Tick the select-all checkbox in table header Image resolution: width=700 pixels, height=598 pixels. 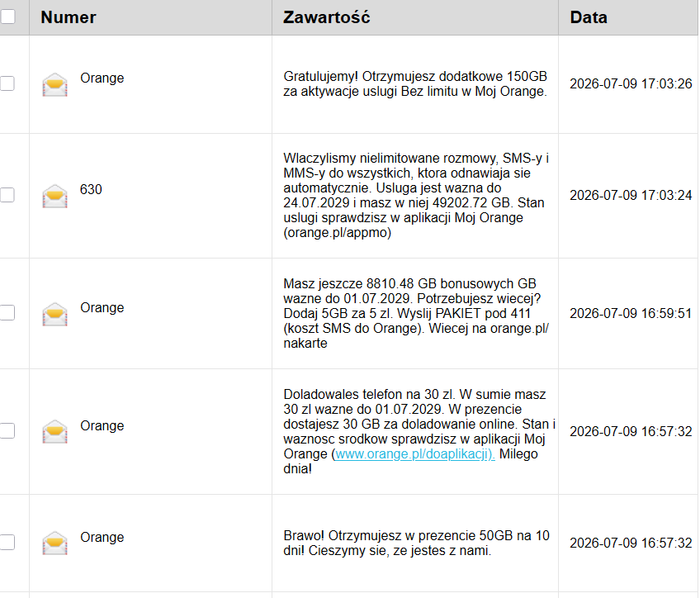[x=7, y=17]
